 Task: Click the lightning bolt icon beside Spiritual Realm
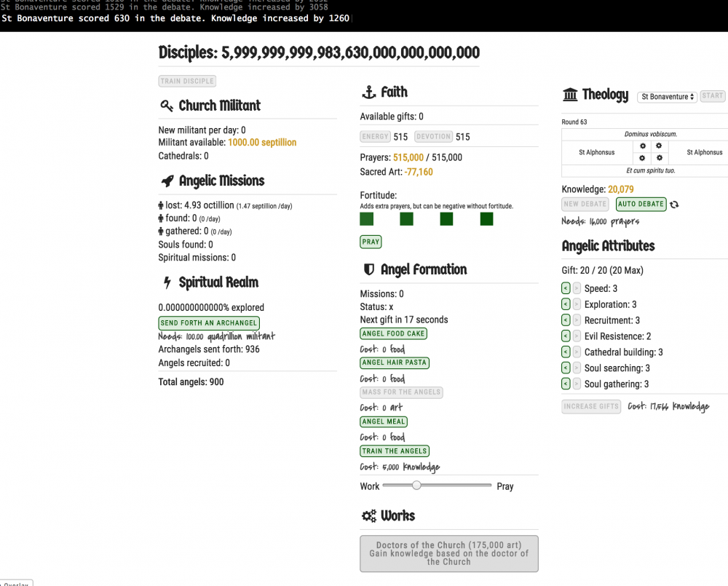[167, 282]
